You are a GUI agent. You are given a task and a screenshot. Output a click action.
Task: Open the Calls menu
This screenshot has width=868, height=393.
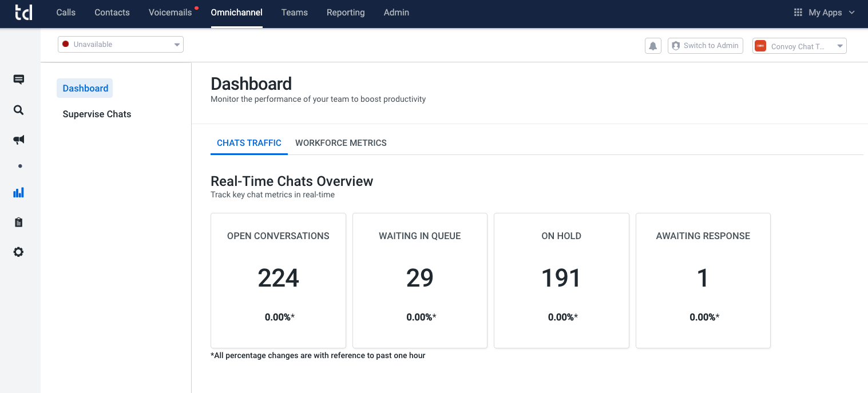66,12
